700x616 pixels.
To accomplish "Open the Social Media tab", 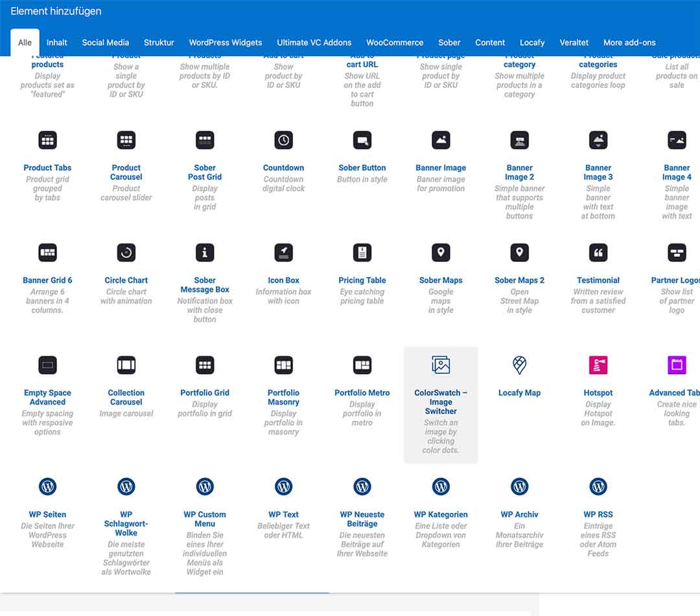I will 106,43.
